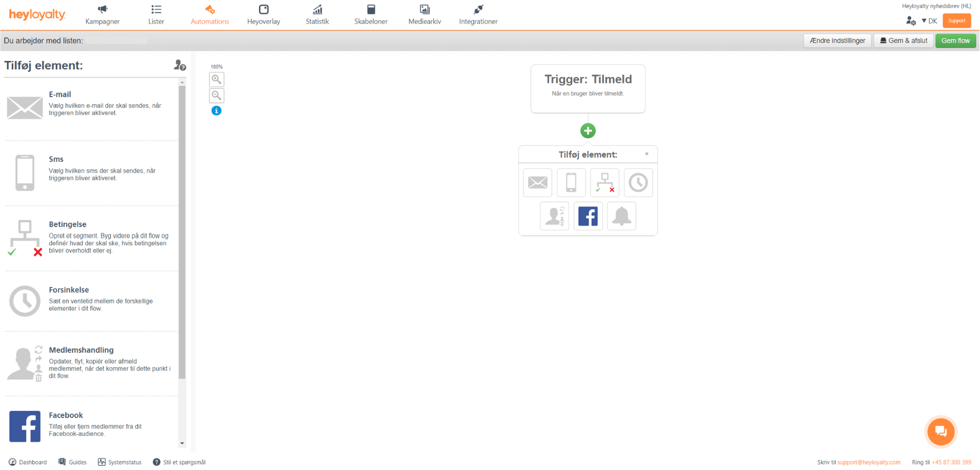980x470 pixels.
Task: Click the 100% zoom level label
Action: click(x=216, y=67)
